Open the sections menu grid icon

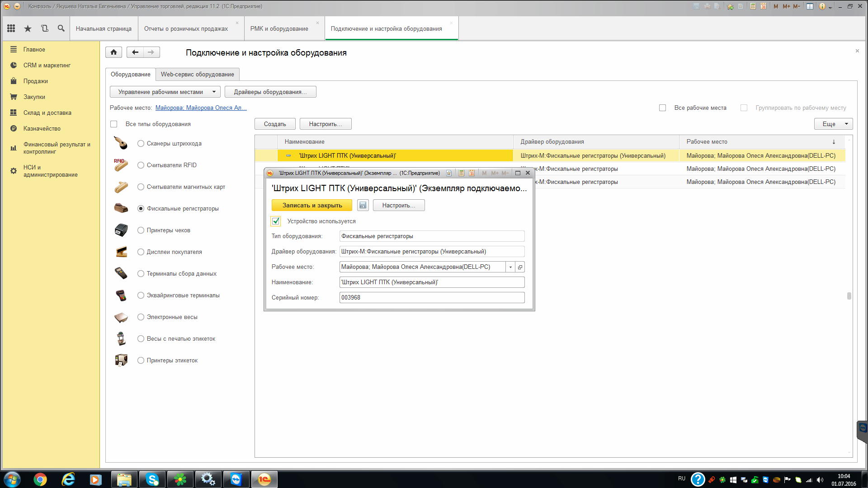point(11,28)
